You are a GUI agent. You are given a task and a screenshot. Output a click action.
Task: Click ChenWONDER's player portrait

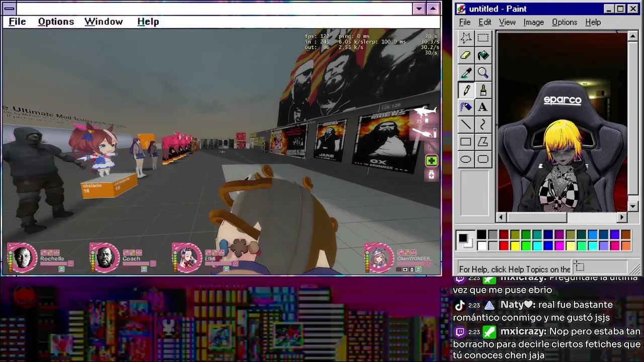[380, 257]
